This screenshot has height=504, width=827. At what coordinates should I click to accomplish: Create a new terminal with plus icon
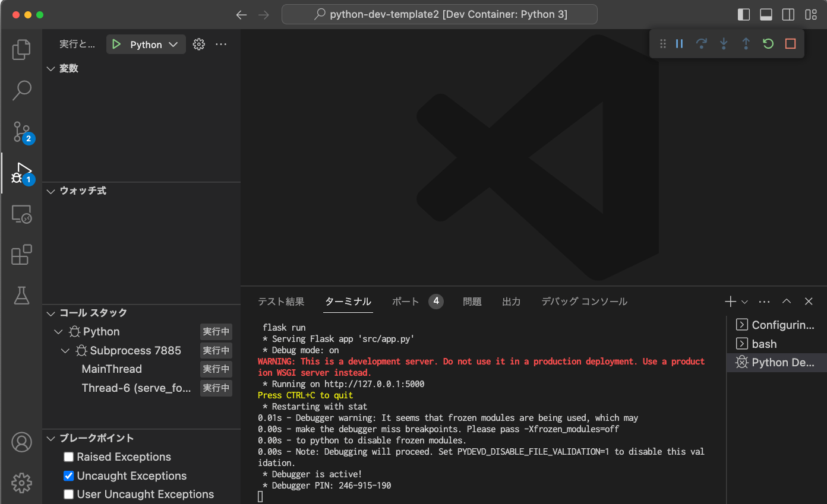pyautogui.click(x=730, y=302)
